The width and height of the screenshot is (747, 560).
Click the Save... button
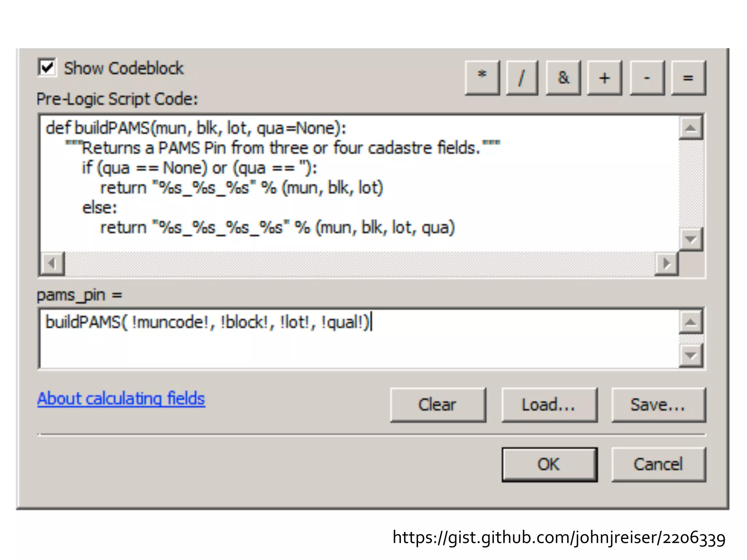[658, 405]
